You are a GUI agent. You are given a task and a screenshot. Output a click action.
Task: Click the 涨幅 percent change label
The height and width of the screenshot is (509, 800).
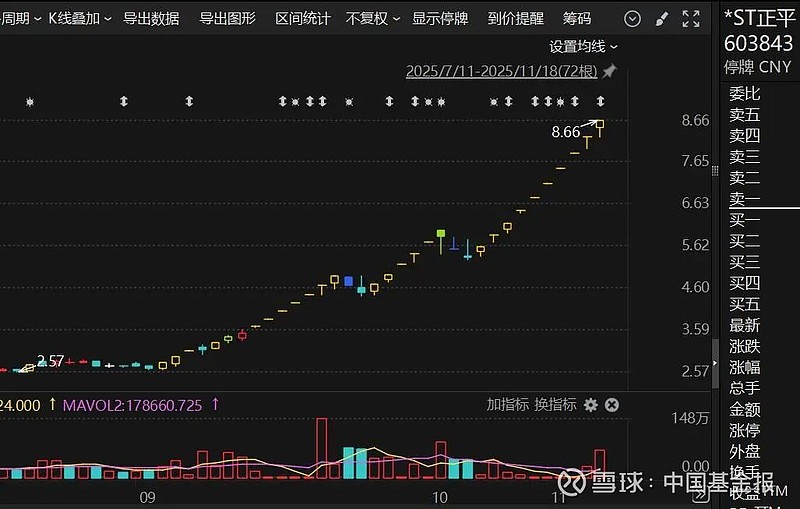point(744,367)
